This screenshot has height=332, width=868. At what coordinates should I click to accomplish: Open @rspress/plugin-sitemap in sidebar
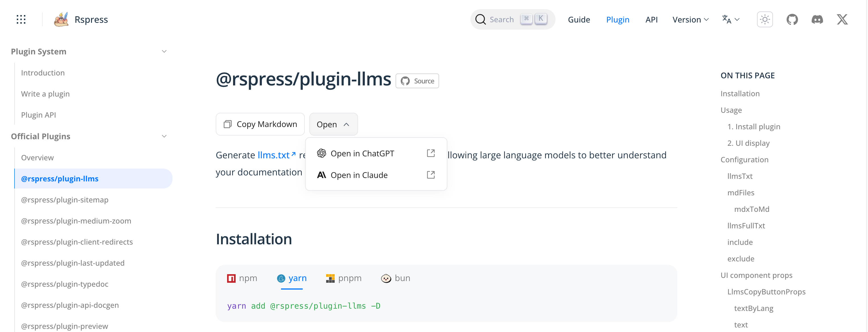pos(65,200)
